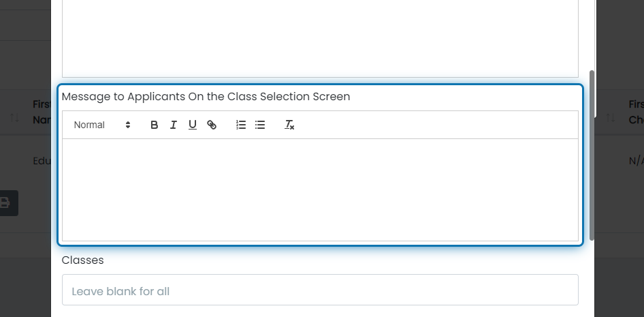Sort by the arrows beside First Name column
This screenshot has height=317, width=644.
tap(15, 118)
